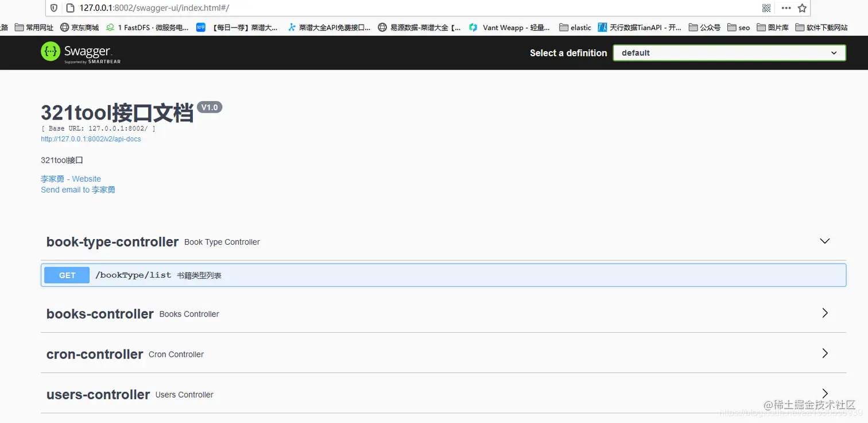The image size is (868, 423).
Task: Visit 李家勇 - Website link
Action: click(71, 179)
